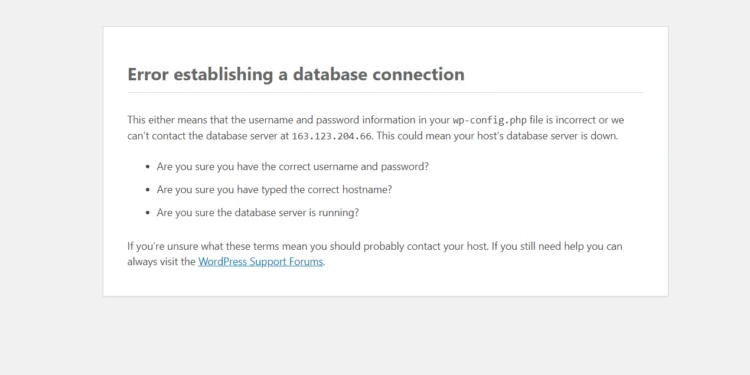Click the "Error establishing a database connection" heading
This screenshot has height=375, width=750.
pyautogui.click(x=296, y=74)
